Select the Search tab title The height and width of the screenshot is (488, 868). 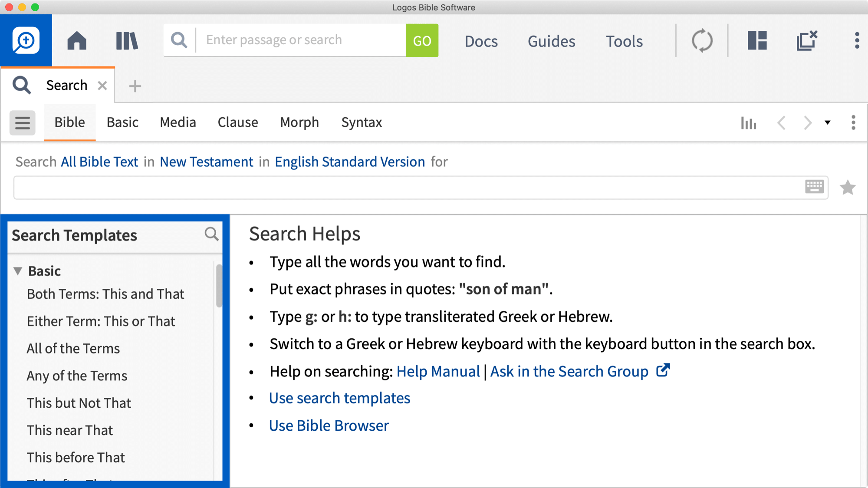tap(67, 85)
